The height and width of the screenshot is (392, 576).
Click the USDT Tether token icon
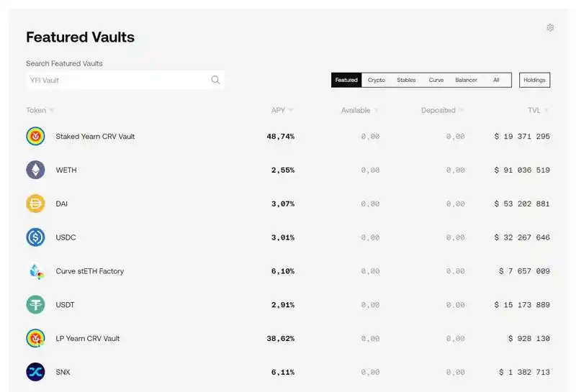coord(35,305)
